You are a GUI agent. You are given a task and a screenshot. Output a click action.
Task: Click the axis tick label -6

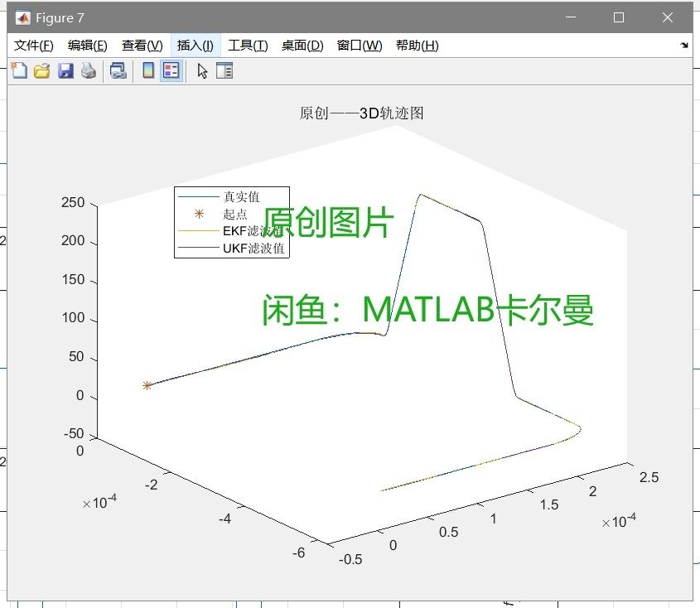pos(299,553)
